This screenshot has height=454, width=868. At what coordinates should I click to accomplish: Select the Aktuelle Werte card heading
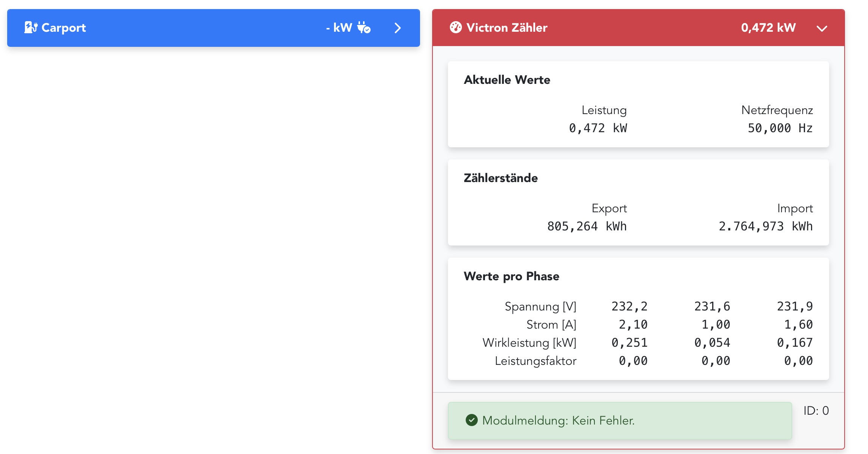[x=507, y=80]
